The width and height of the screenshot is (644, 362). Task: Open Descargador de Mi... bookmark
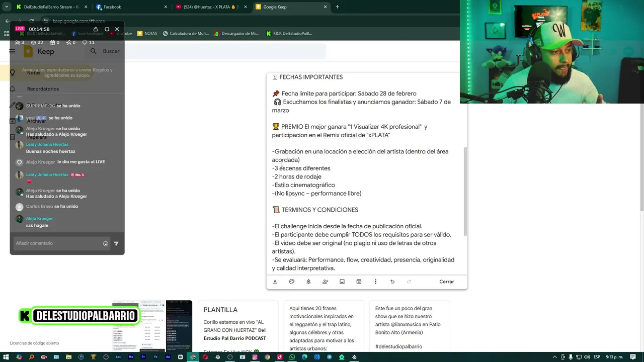[x=236, y=34]
